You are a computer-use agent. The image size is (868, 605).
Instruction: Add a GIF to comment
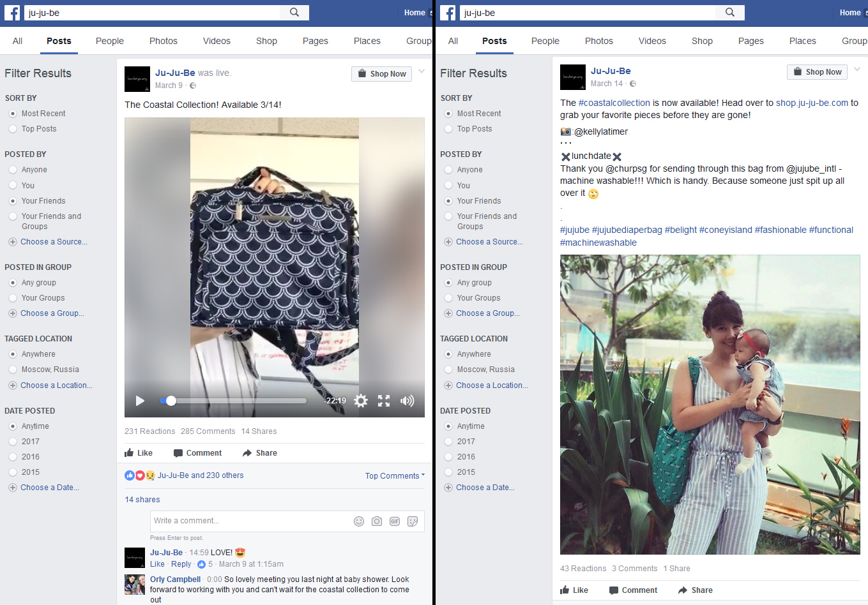[x=395, y=521]
